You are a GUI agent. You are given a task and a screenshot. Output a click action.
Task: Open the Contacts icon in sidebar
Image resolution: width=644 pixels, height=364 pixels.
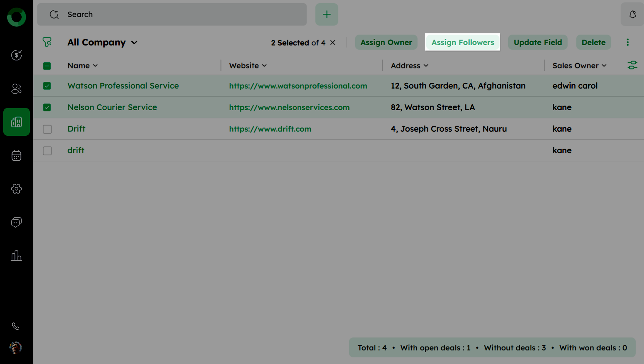pyautogui.click(x=16, y=89)
